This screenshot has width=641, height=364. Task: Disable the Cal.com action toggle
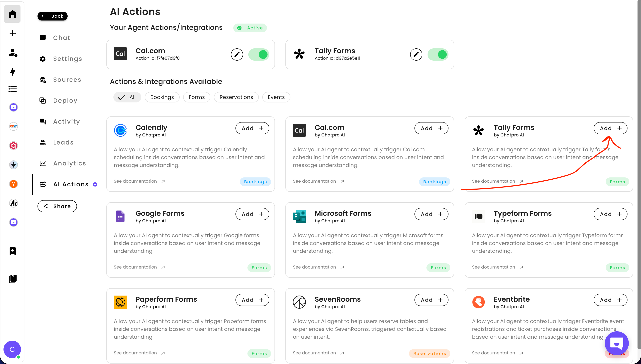(259, 54)
